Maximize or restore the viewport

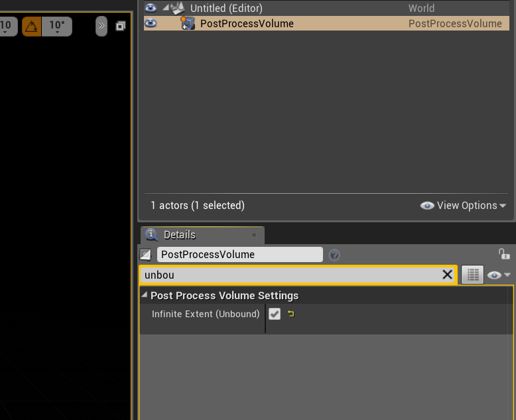point(121,26)
